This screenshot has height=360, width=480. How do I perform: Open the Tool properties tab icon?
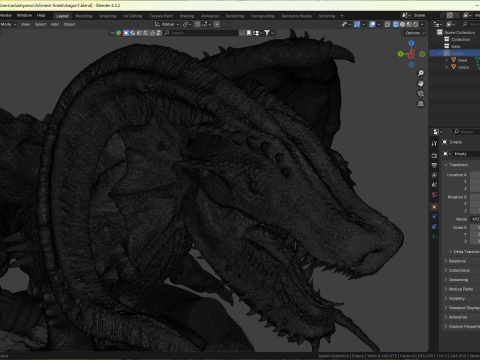click(x=434, y=144)
